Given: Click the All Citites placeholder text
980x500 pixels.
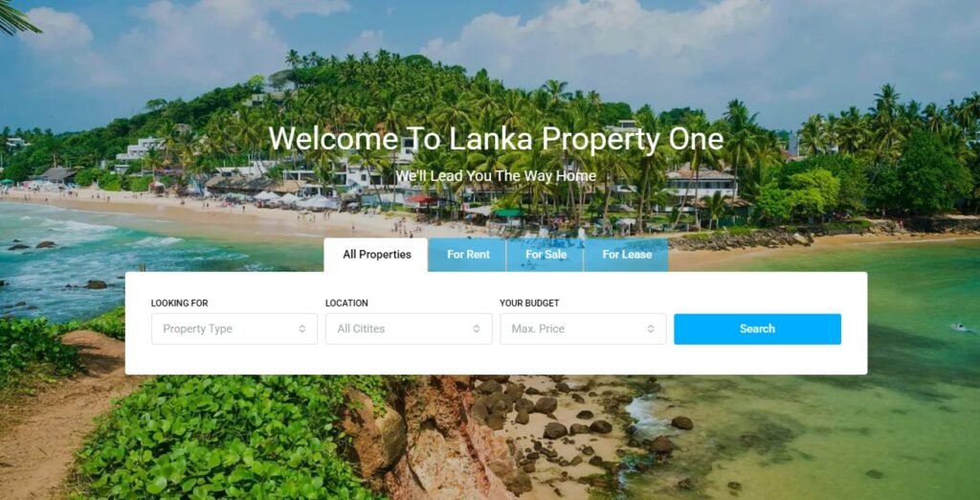Looking at the screenshot, I should click(x=361, y=329).
